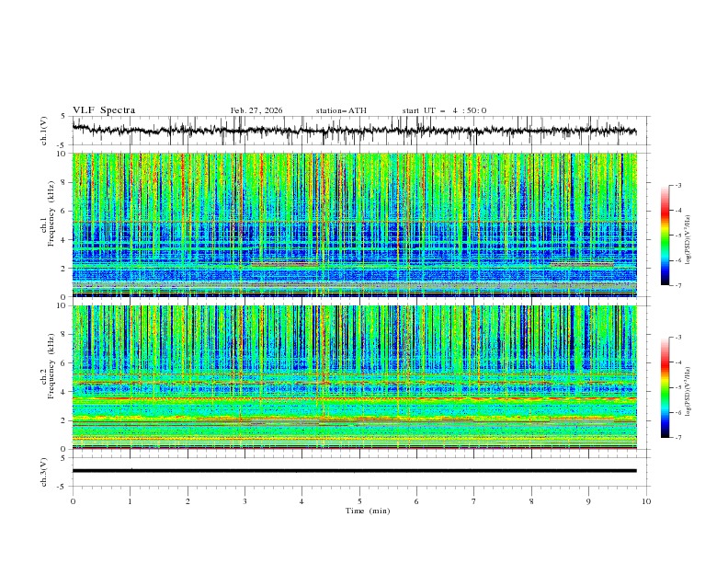Click the "-3" tick on upper colorbar
The height and width of the screenshot is (563, 728).
click(x=678, y=185)
